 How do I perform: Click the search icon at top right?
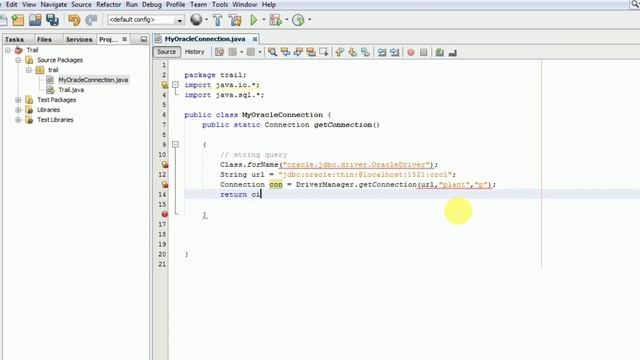click(x=635, y=4)
